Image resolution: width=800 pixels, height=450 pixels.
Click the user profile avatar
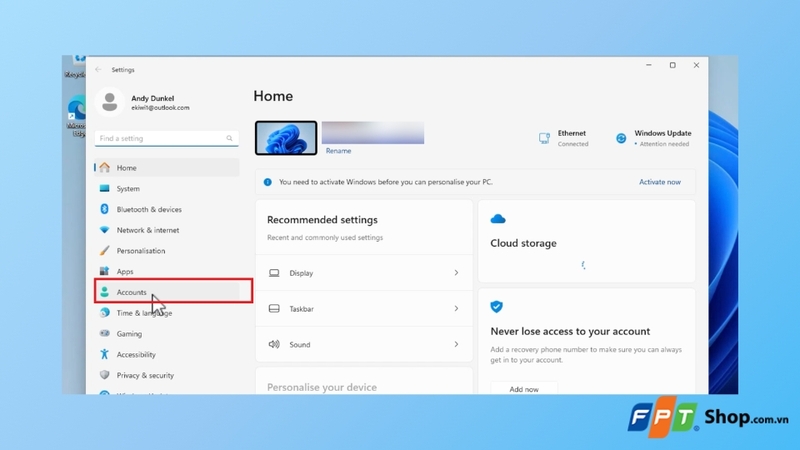[x=110, y=102]
